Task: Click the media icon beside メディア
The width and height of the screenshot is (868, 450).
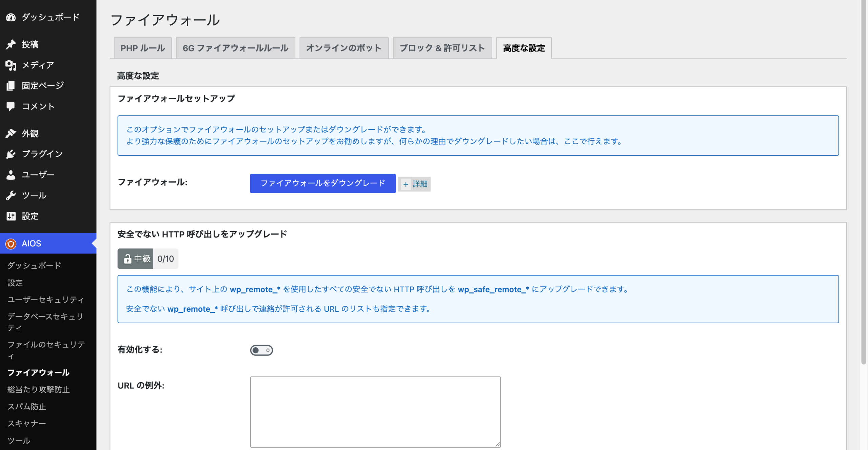Action: click(x=11, y=65)
